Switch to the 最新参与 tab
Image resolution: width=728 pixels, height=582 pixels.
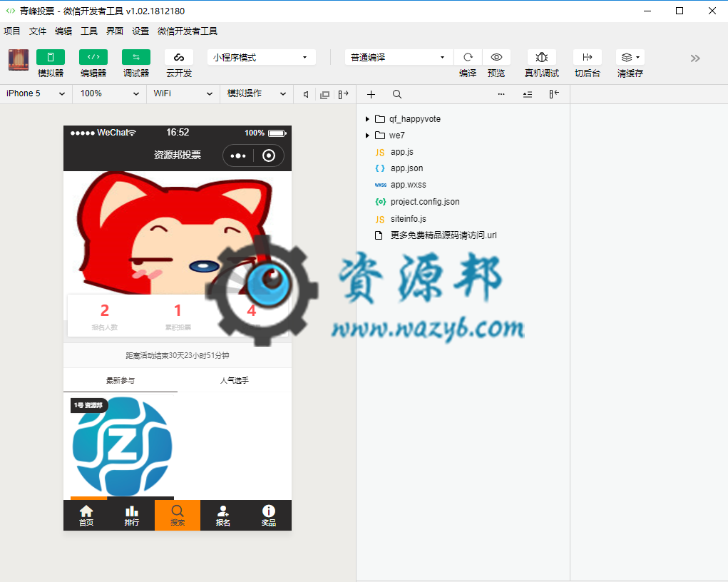click(121, 380)
